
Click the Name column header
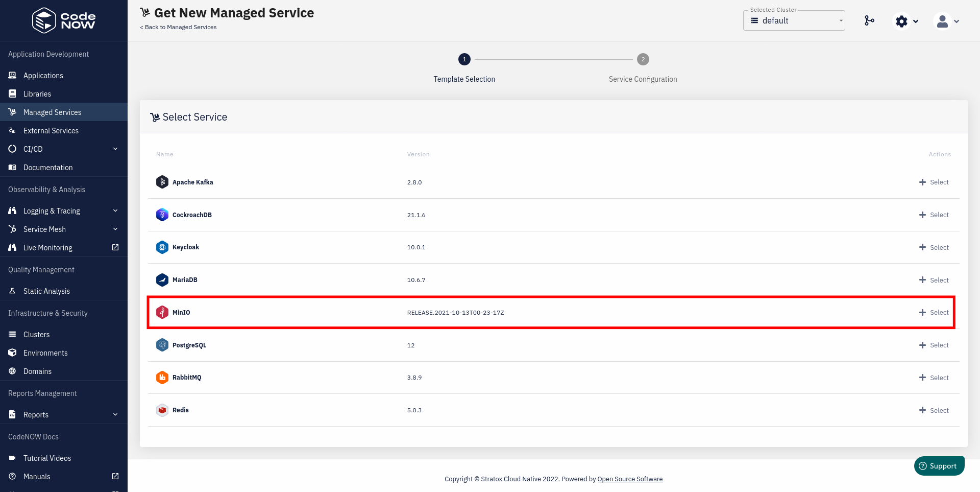coord(165,154)
